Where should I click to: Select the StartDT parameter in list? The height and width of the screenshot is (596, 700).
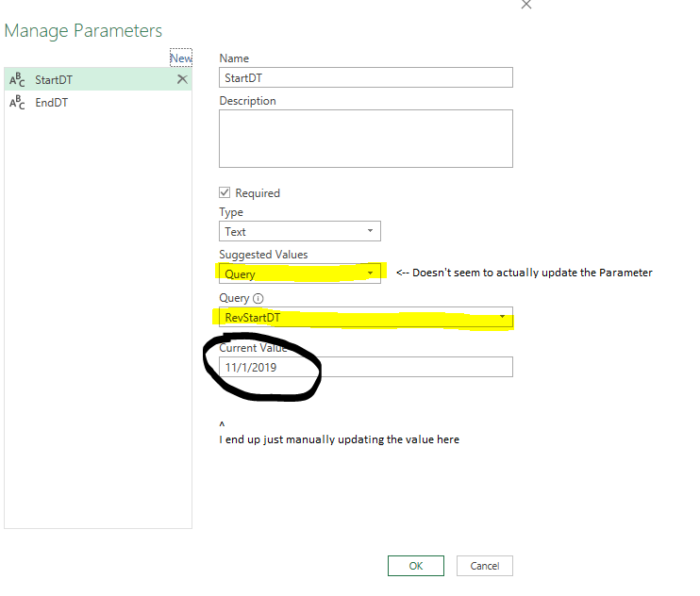(98, 79)
